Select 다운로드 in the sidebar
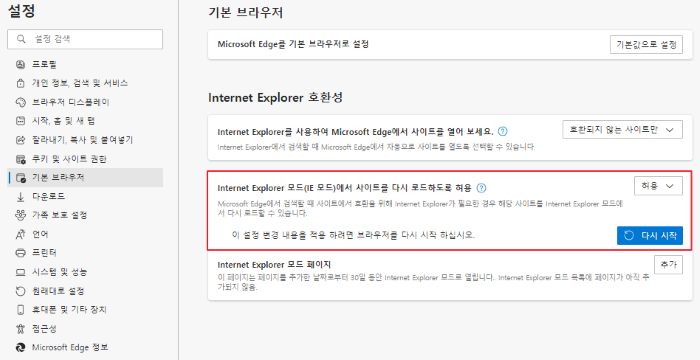The image size is (700, 360). click(85, 197)
